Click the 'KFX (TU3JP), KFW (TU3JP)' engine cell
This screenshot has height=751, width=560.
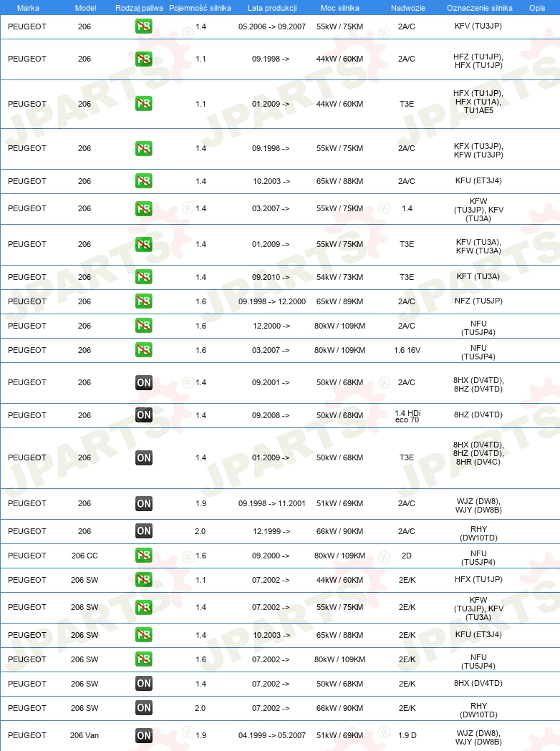click(478, 150)
